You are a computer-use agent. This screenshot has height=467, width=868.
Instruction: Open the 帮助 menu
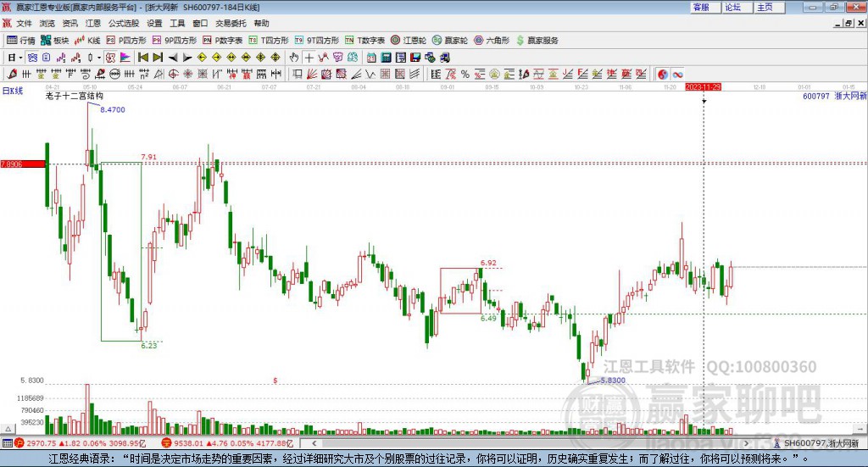point(261,23)
